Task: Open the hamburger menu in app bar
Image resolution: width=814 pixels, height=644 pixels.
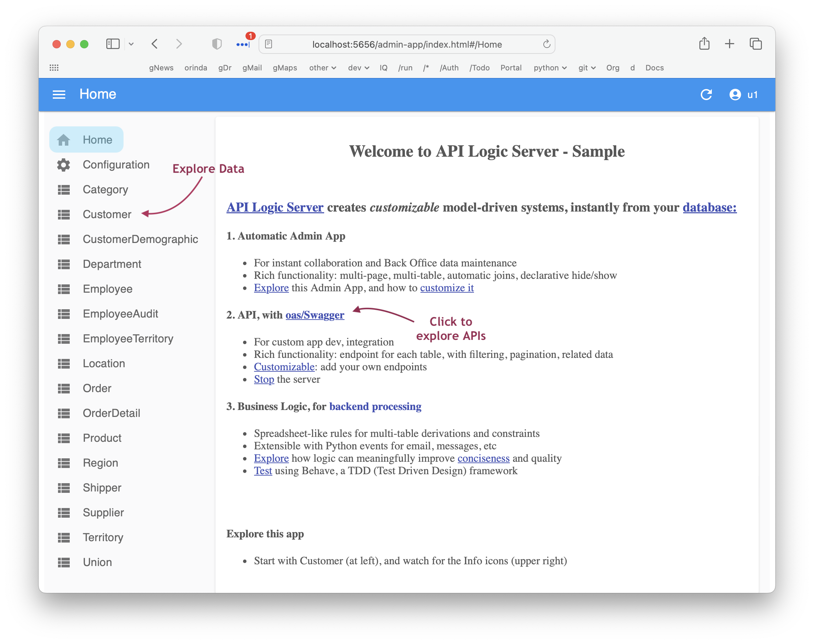Action: point(59,94)
